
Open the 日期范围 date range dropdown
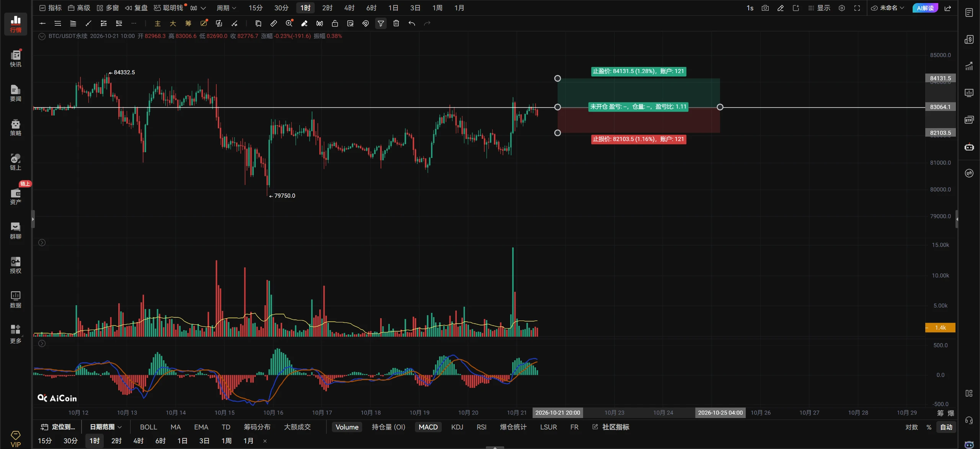(106, 427)
